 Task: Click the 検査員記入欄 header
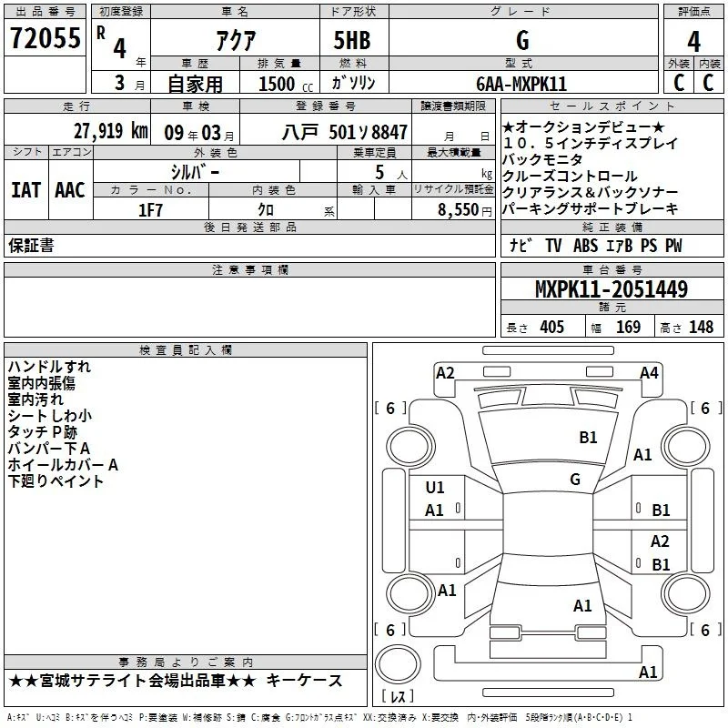(186, 350)
